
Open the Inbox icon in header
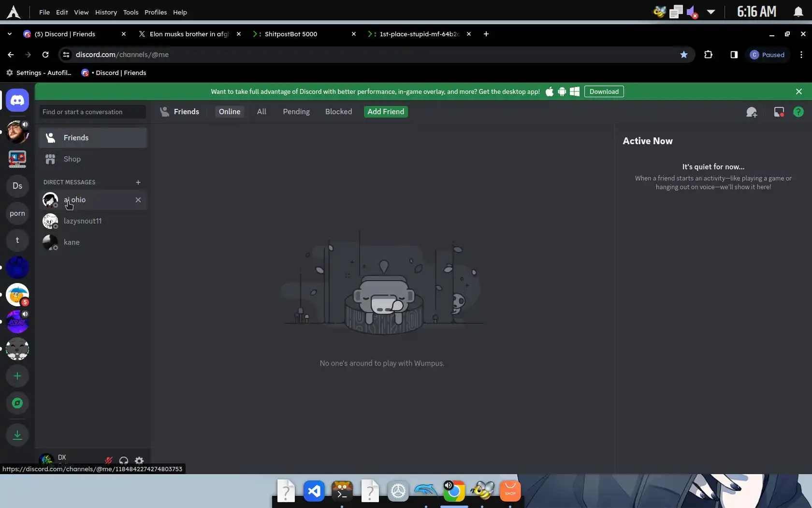(x=779, y=112)
